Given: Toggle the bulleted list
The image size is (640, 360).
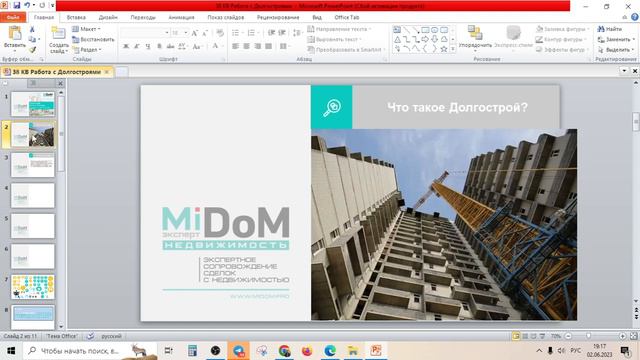Looking at the screenshot, I should tap(237, 33).
